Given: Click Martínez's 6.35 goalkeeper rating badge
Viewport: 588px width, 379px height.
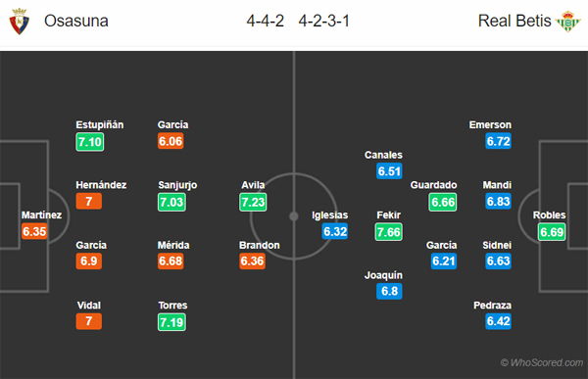Looking at the screenshot, I should pyautogui.click(x=34, y=231).
